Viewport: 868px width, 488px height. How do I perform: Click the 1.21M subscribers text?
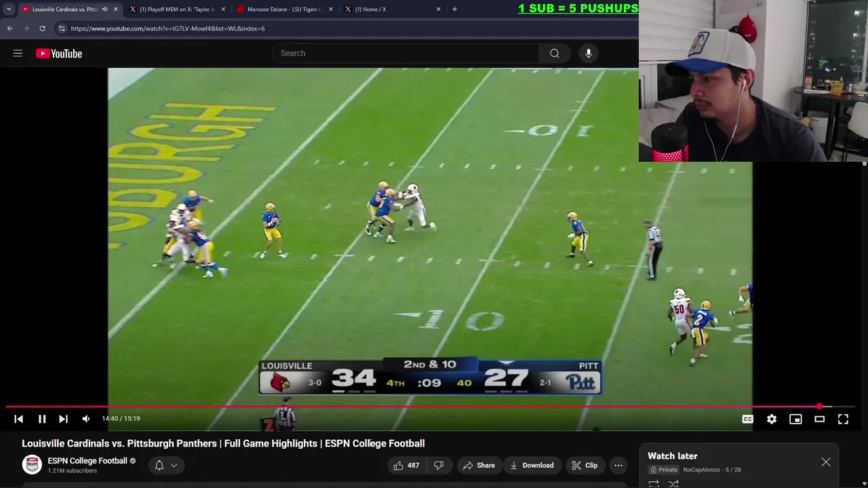point(72,471)
